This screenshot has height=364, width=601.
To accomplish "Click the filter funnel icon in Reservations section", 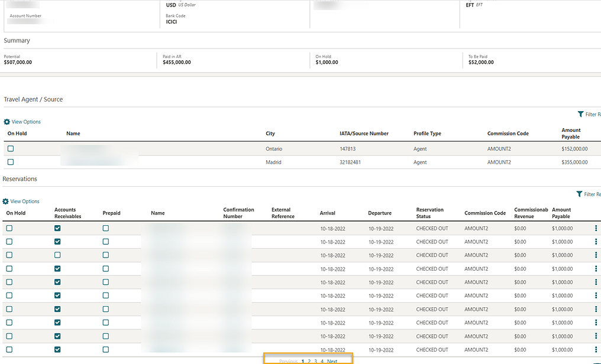I will pos(579,194).
